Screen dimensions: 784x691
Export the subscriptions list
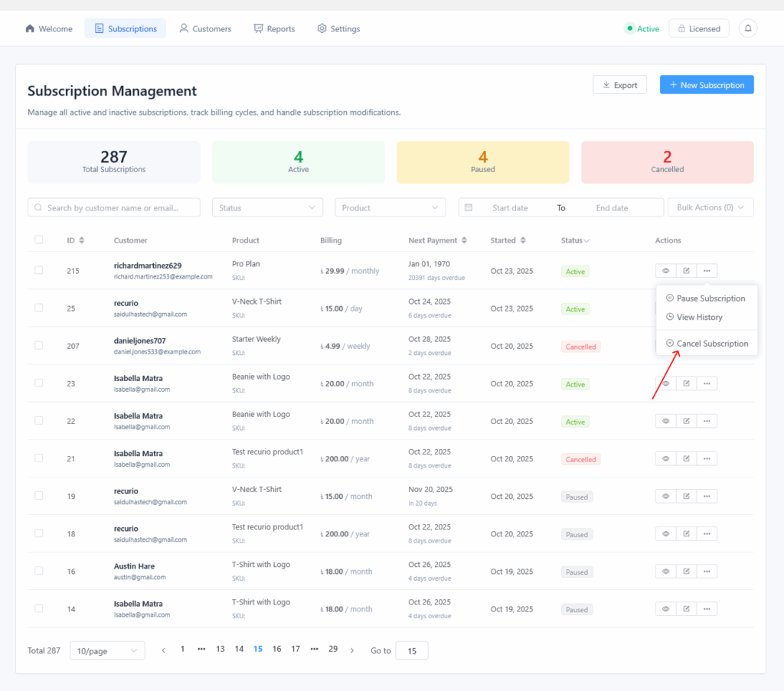[x=619, y=85]
